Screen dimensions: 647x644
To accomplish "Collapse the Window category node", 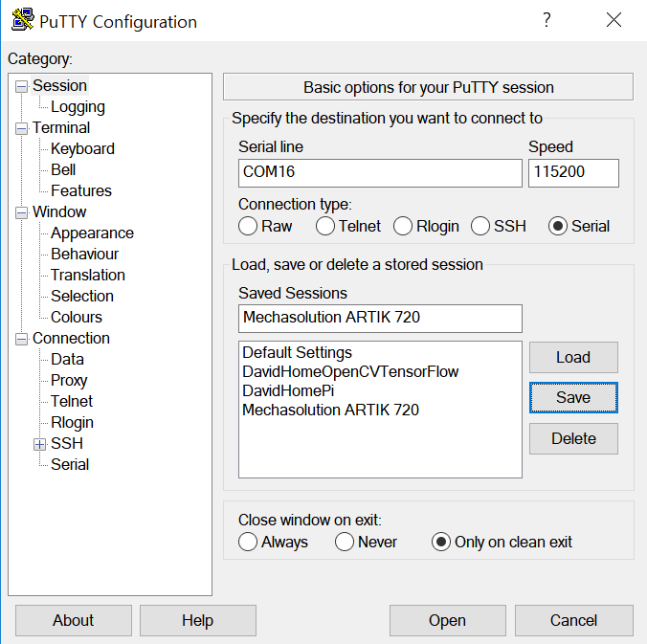I will click(x=21, y=212).
